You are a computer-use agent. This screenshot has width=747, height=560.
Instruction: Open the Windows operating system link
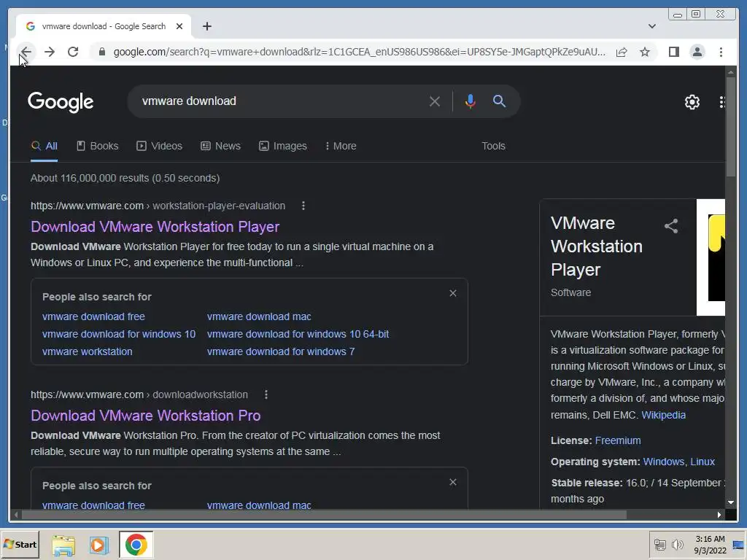tap(664, 462)
